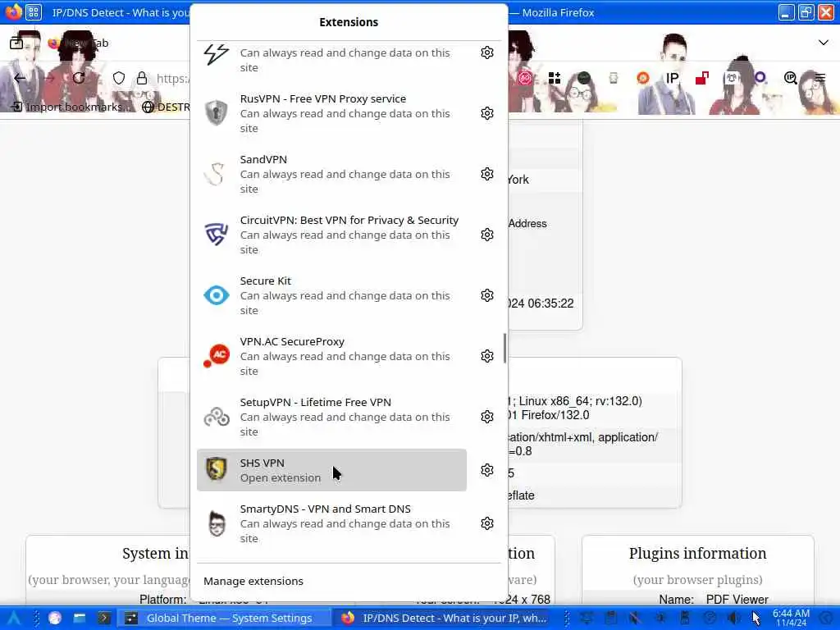Click the VPN.AC red AC icon
This screenshot has width=840, height=630.
[217, 356]
